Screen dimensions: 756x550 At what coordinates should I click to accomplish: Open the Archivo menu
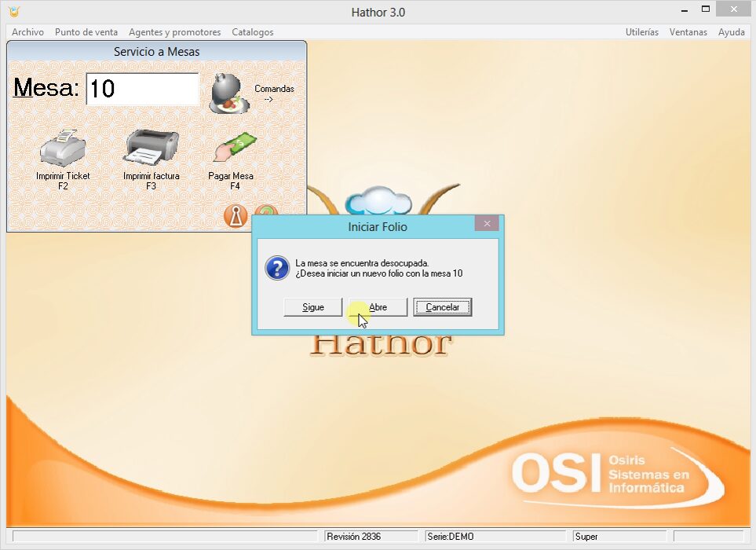tap(27, 32)
